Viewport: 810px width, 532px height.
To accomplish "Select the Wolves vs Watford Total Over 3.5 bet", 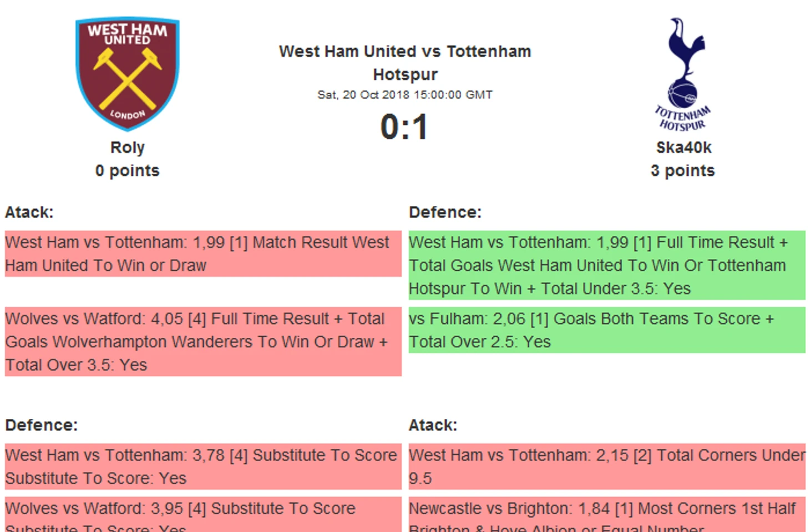I will coord(203,342).
